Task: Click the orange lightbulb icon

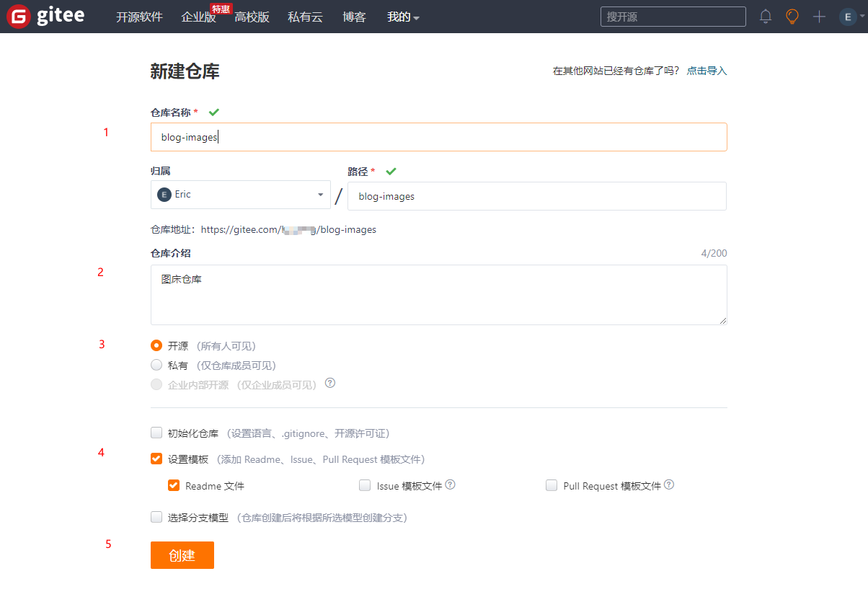Action: pos(792,17)
